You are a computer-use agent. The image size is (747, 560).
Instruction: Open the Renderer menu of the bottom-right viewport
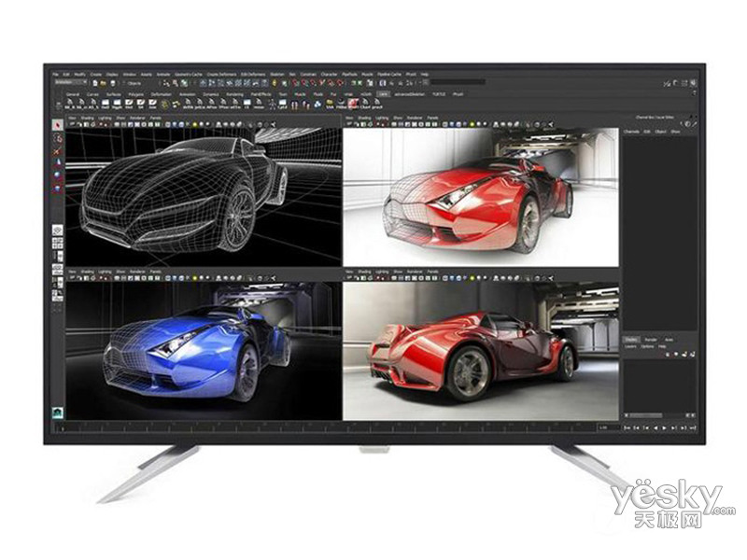click(x=415, y=272)
